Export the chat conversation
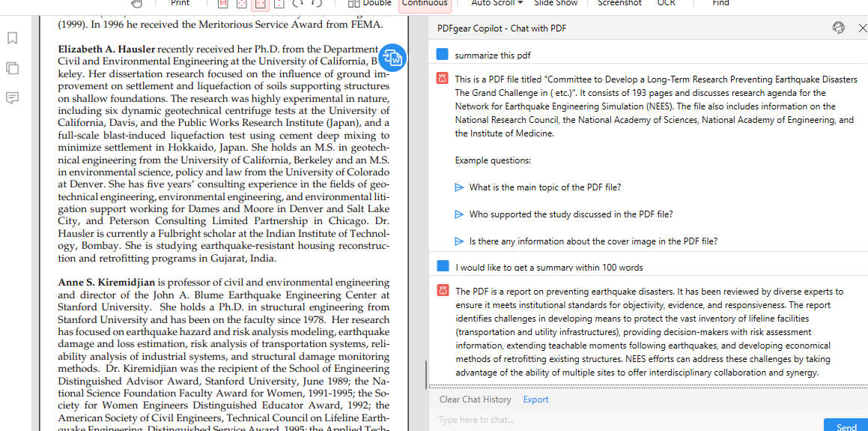Viewport: 868px width, 431px height. [x=535, y=400]
